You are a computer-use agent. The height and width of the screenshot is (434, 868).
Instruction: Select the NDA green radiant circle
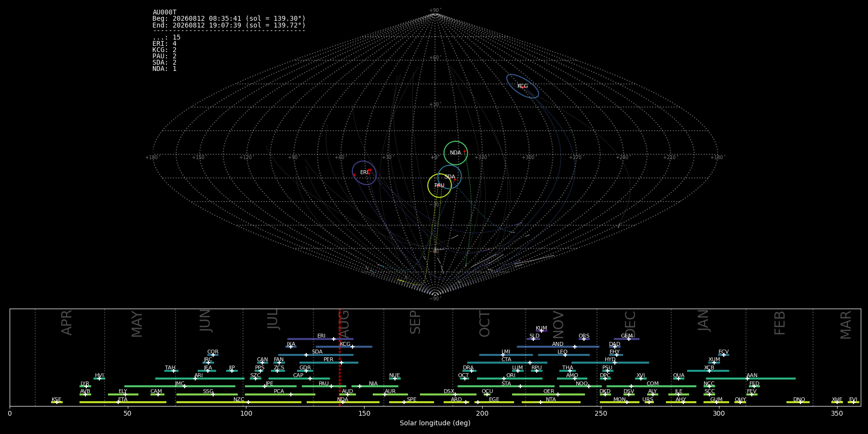click(x=456, y=153)
